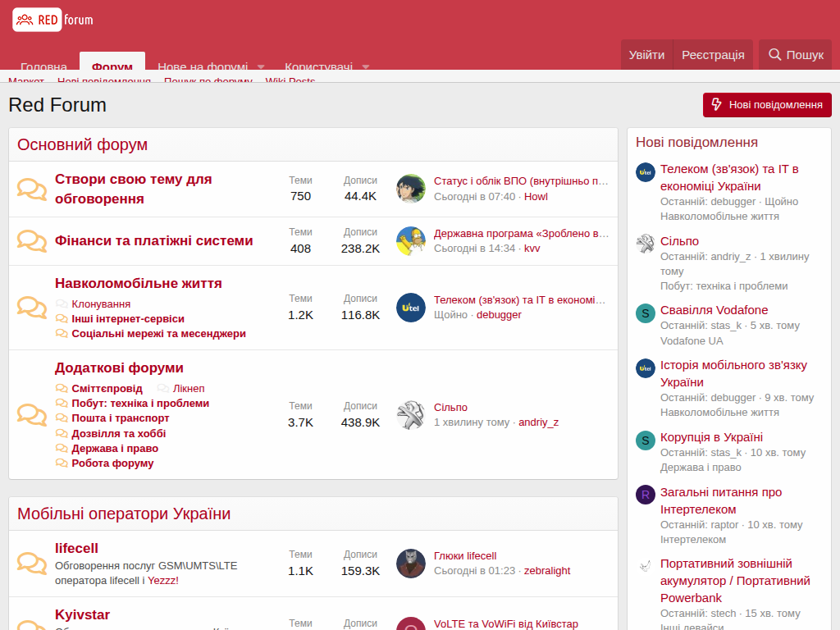Click the RED forum logo

pos(53,19)
